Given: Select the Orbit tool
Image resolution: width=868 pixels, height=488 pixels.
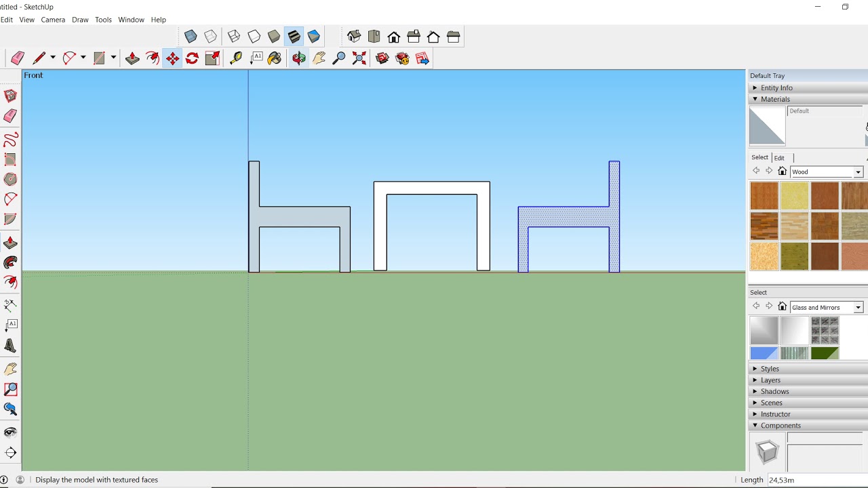Looking at the screenshot, I should pos(299,58).
